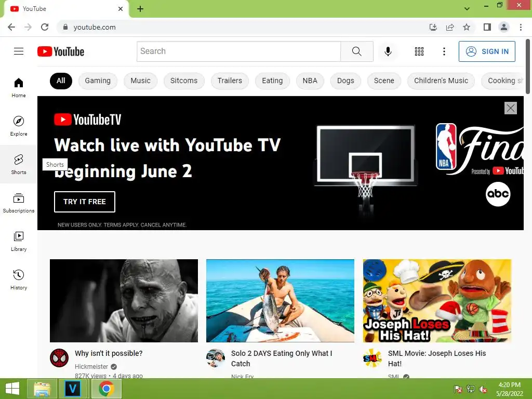The width and height of the screenshot is (532, 399).
Task: Select the NBA filter chip
Action: pos(310,81)
